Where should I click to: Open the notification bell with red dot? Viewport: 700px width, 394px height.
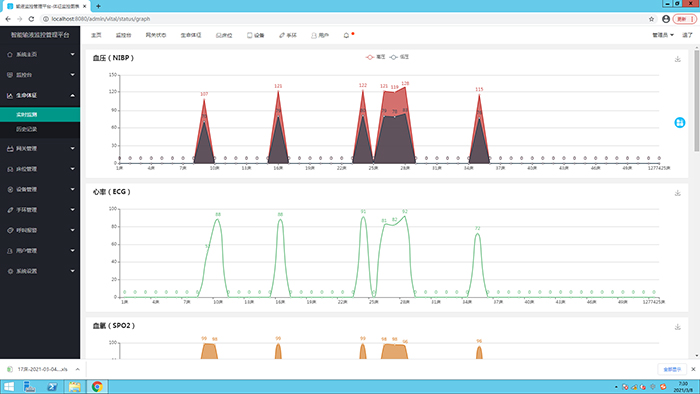(346, 35)
